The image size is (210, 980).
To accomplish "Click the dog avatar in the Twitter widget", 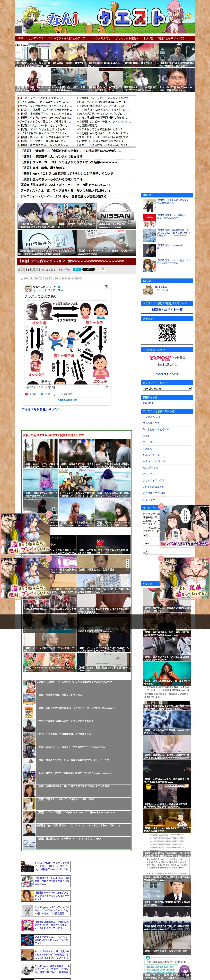I will click(x=148, y=290).
